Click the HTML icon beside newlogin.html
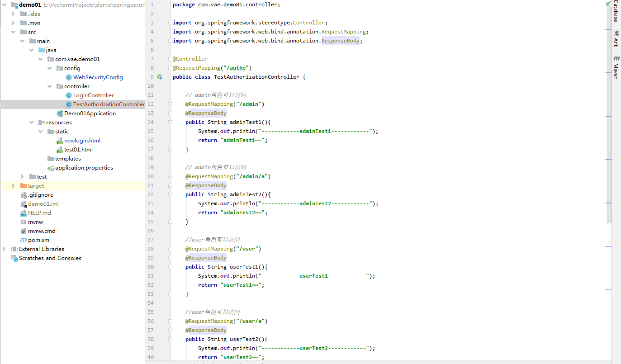 59,140
